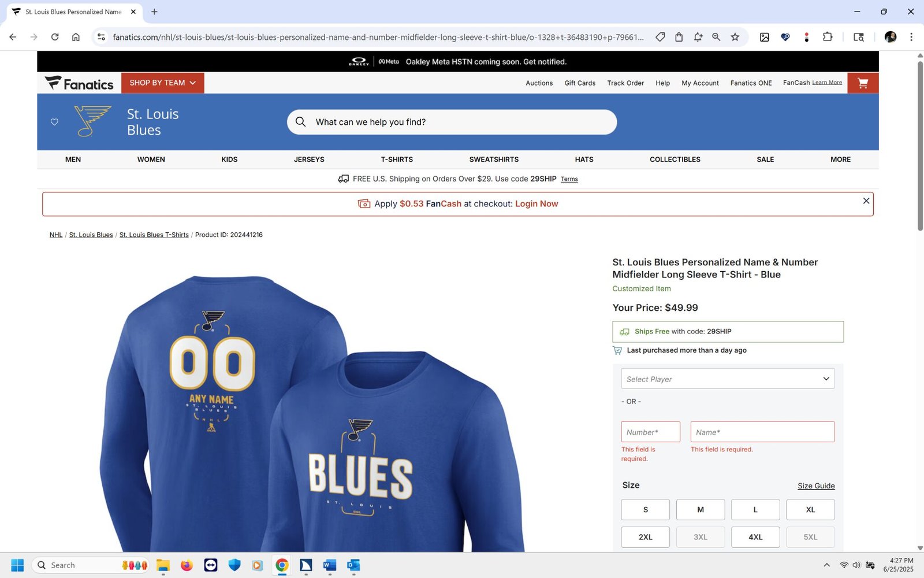Open the Windows Start menu
The height and width of the screenshot is (578, 924).
coord(17,565)
